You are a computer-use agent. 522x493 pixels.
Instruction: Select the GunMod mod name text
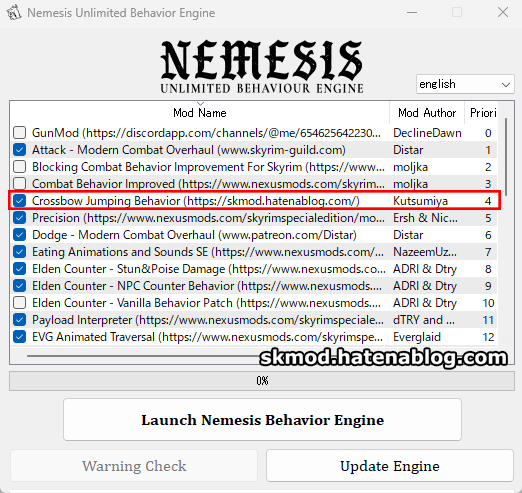[x=206, y=133]
